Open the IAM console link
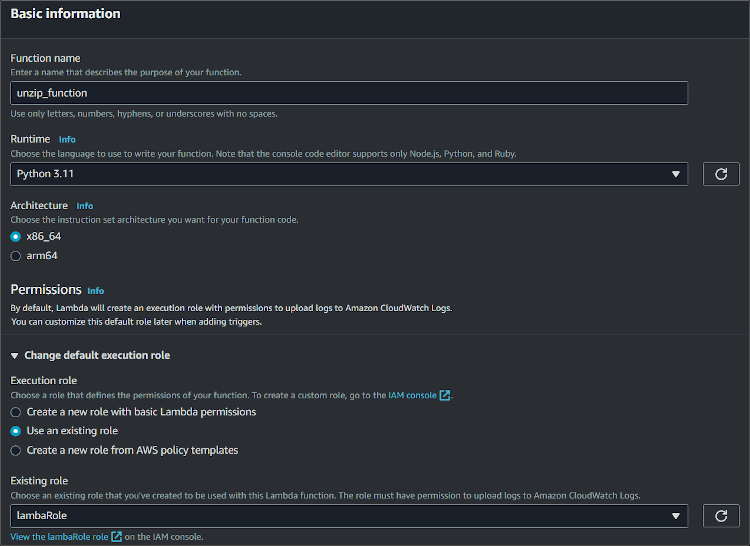750x546 pixels. click(412, 396)
